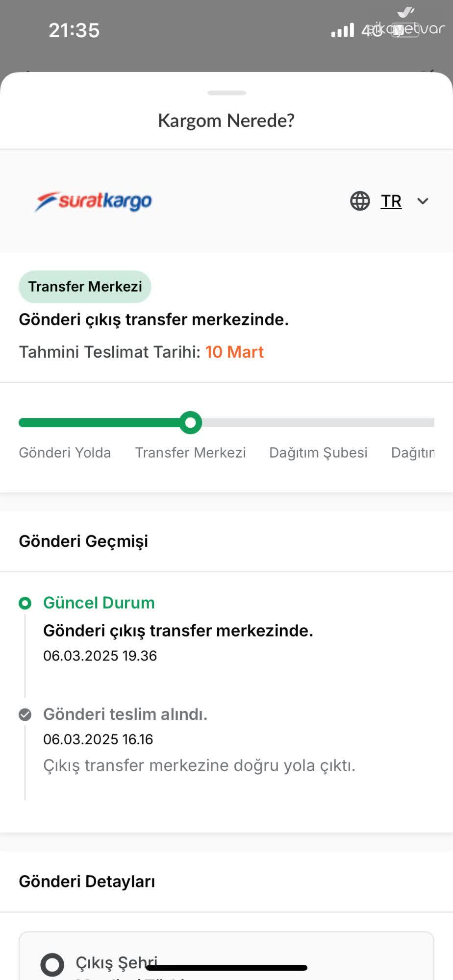Click the Gönderi Geçmişi section header

(x=83, y=541)
